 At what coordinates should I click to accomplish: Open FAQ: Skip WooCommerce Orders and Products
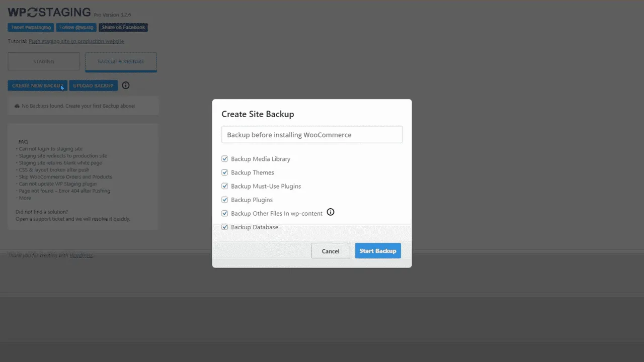[65, 177]
